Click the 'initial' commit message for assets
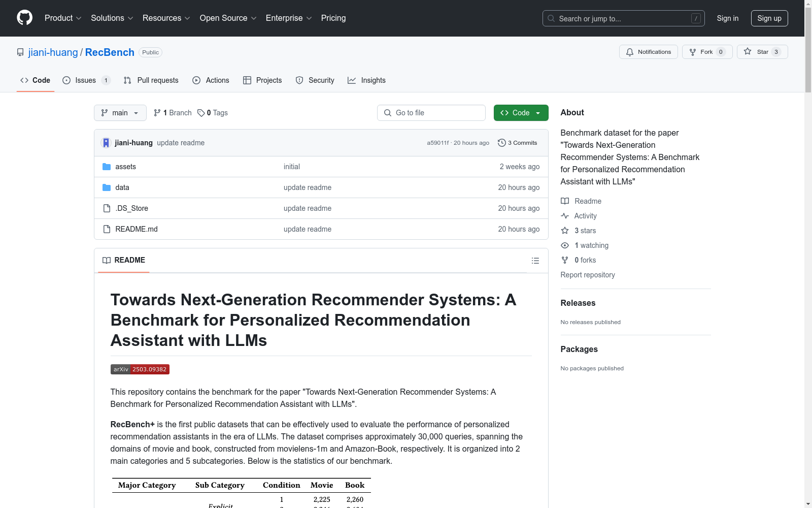 [x=292, y=167]
